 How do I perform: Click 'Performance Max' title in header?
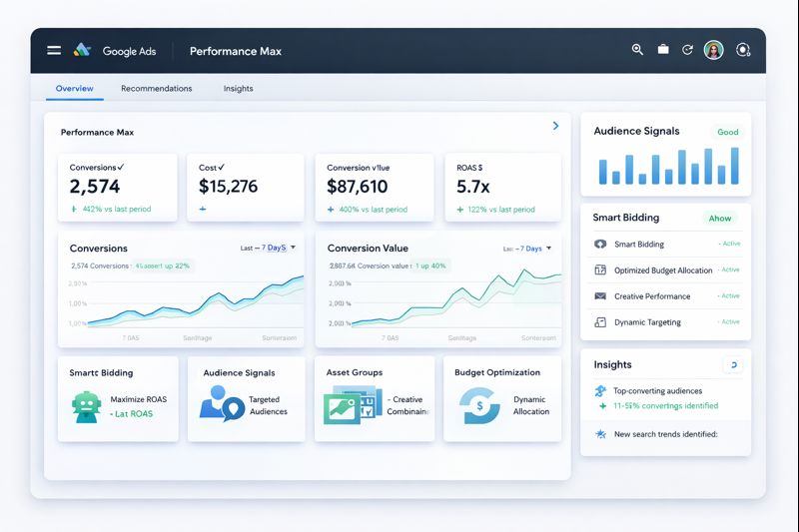[x=236, y=51]
